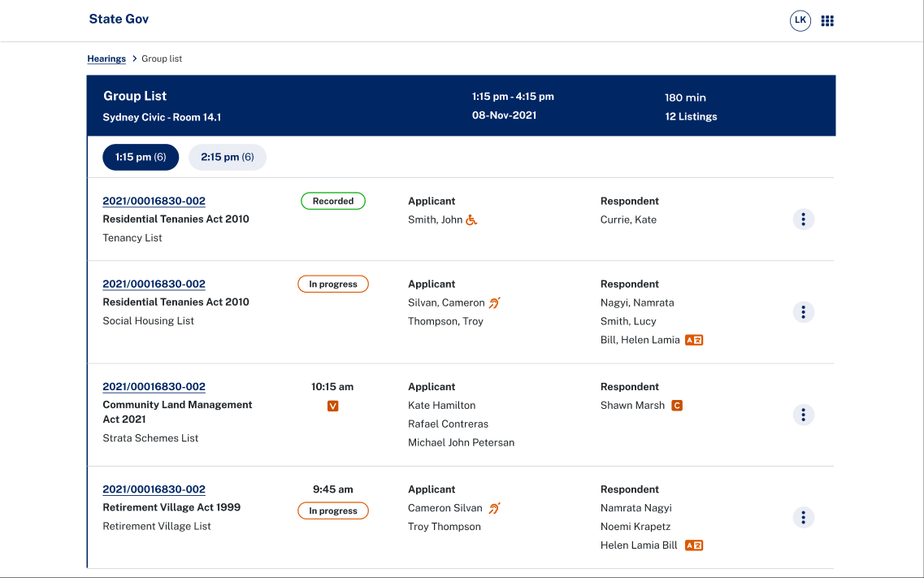Click hearing icon beside Silvan, Cameron
Image resolution: width=924 pixels, height=578 pixels.
coord(494,303)
